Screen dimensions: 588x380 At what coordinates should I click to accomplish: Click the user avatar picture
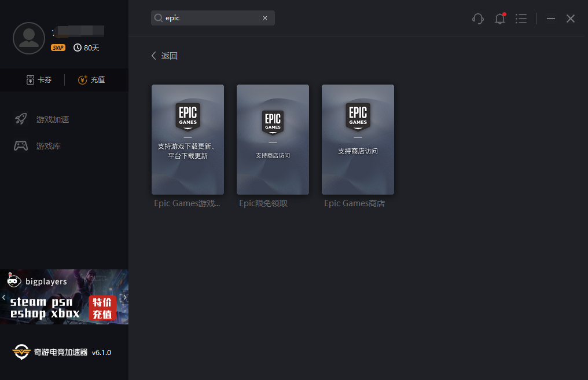point(29,38)
